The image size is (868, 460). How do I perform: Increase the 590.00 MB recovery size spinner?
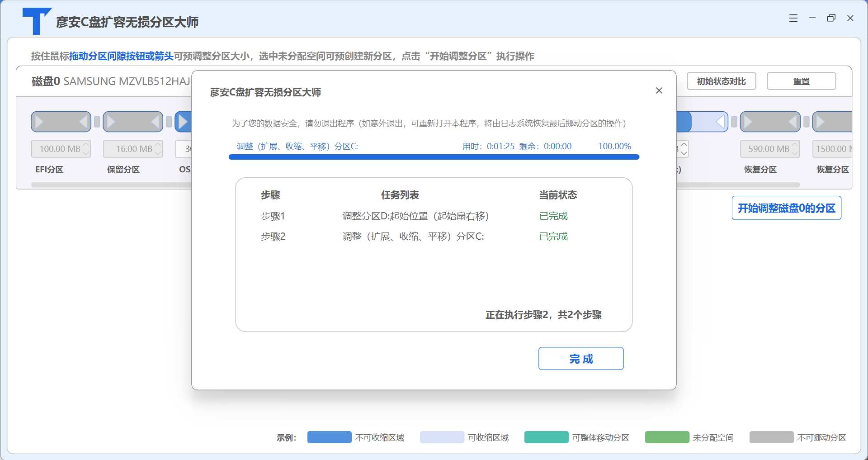click(795, 145)
